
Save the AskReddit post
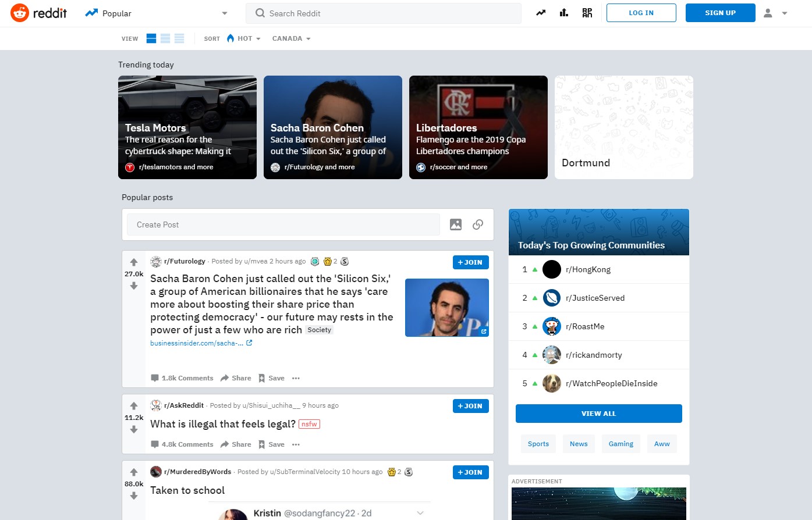[x=271, y=444]
